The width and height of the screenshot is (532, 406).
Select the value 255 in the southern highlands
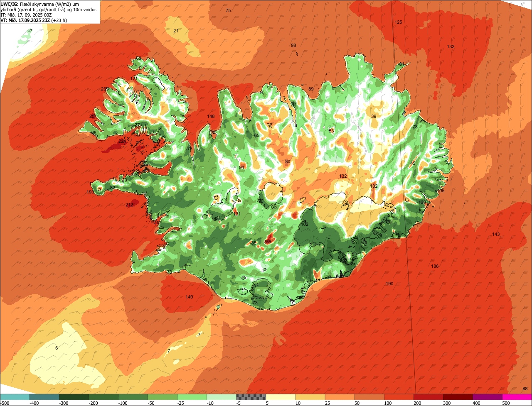coord(267,241)
